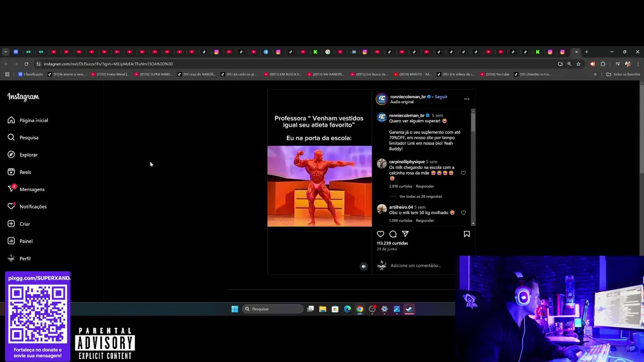Image resolution: width=644 pixels, height=362 pixels.
Task: Go back in Chrome
Action: coord(6,64)
